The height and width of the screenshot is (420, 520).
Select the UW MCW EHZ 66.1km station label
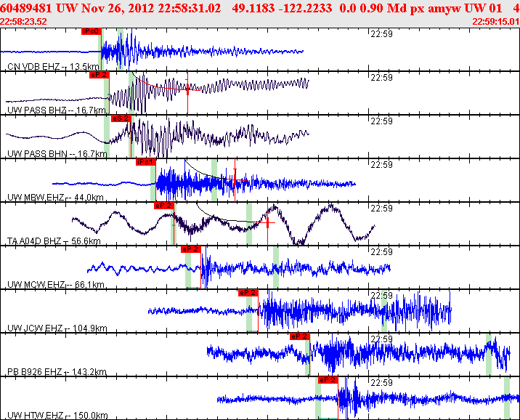pos(56,285)
